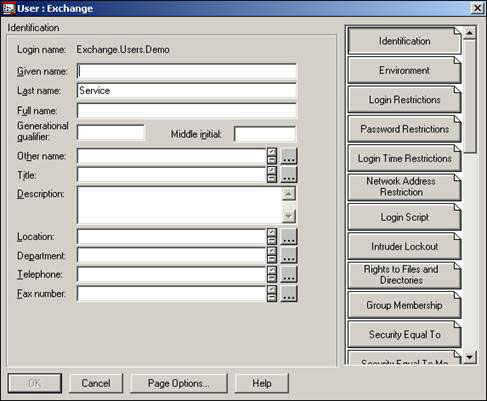This screenshot has width=487, height=401.
Task: Click the multi-value list icon beside Other name
Action: [272, 156]
